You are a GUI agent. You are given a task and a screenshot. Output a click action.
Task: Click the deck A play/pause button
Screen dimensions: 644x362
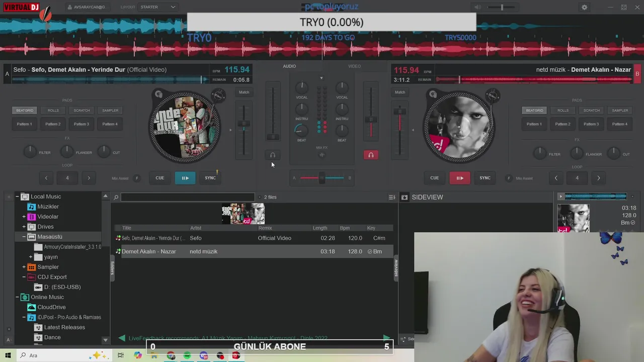(185, 178)
